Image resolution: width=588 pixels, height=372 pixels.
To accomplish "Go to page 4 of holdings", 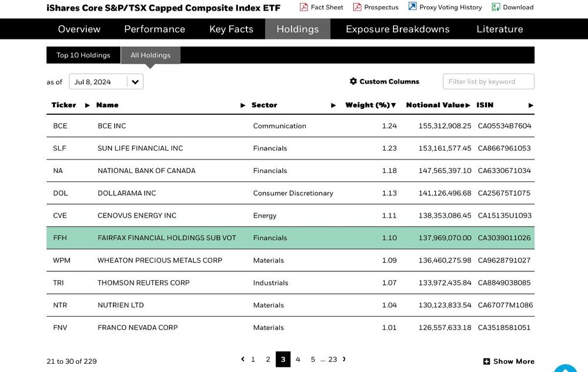I will tap(298, 360).
